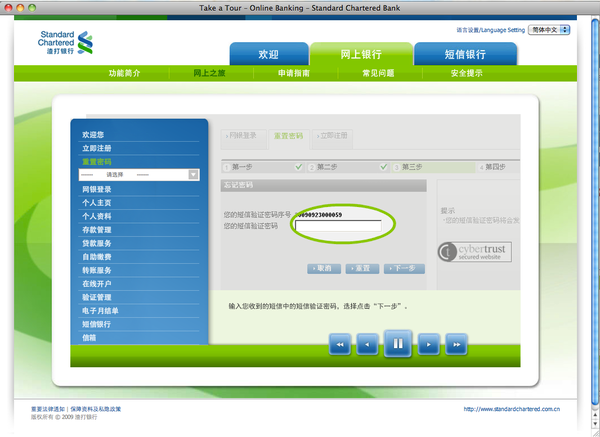Click the SMS verification code input field
The height and width of the screenshot is (437, 600).
pos(338,227)
